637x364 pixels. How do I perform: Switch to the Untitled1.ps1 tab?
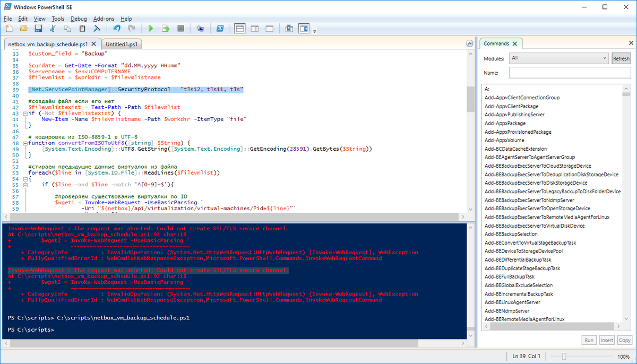point(122,45)
